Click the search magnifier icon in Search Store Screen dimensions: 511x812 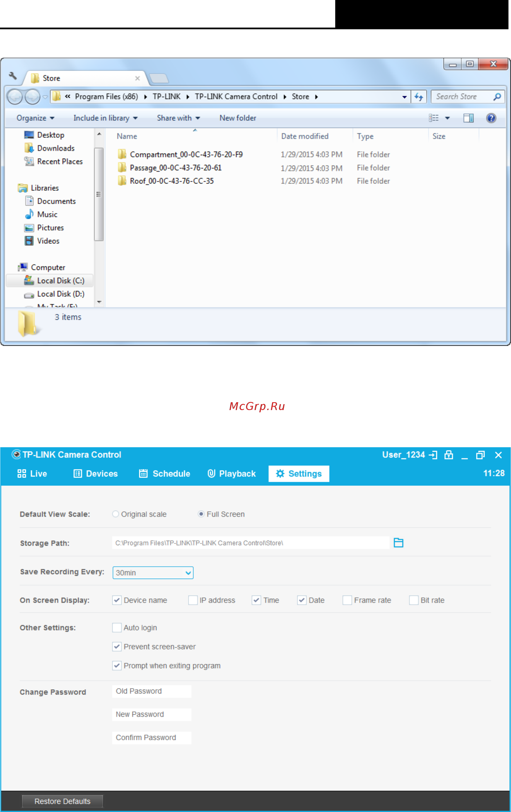497,97
